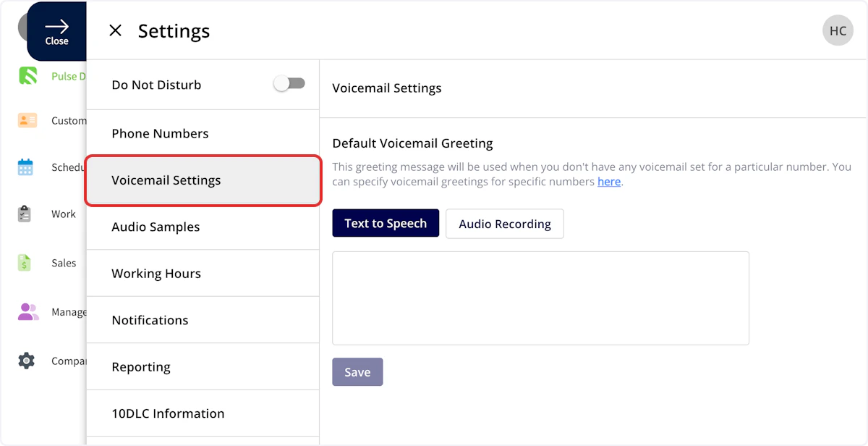Image resolution: width=868 pixels, height=446 pixels.
Task: Select Voicemail Settings menu item
Action: point(203,180)
